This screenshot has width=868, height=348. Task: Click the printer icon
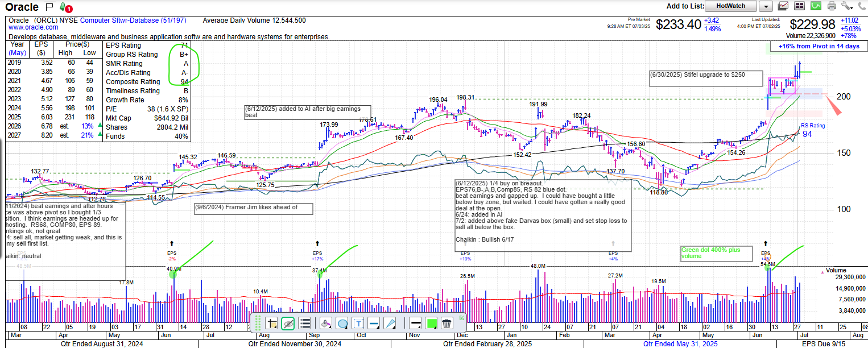(832, 6)
